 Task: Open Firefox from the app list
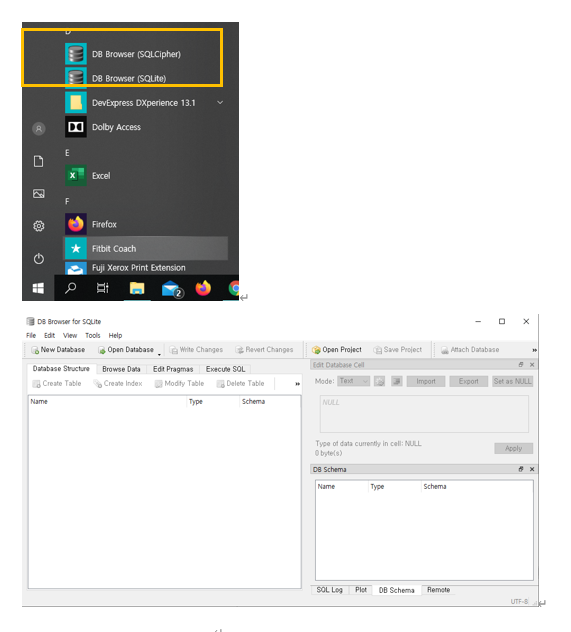[x=104, y=224]
